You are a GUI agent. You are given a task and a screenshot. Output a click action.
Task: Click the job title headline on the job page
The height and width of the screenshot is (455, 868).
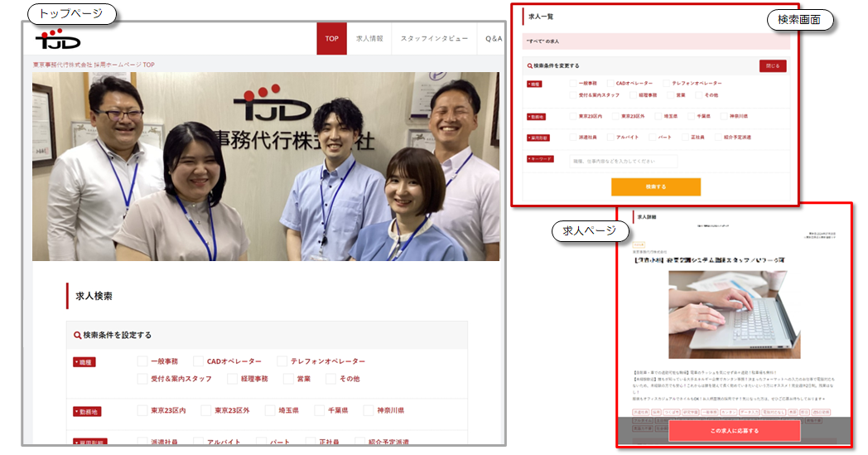[x=709, y=259]
